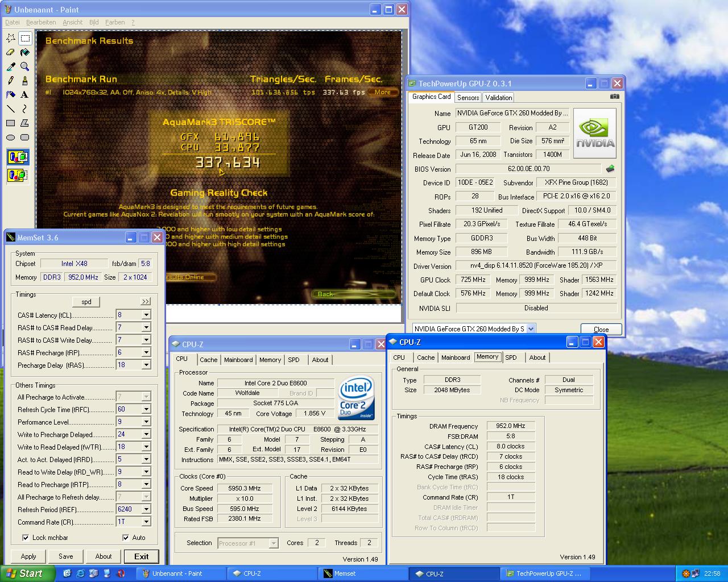Open the RAS# Precharge (tRP) dropdown
The image size is (728, 582).
(146, 352)
